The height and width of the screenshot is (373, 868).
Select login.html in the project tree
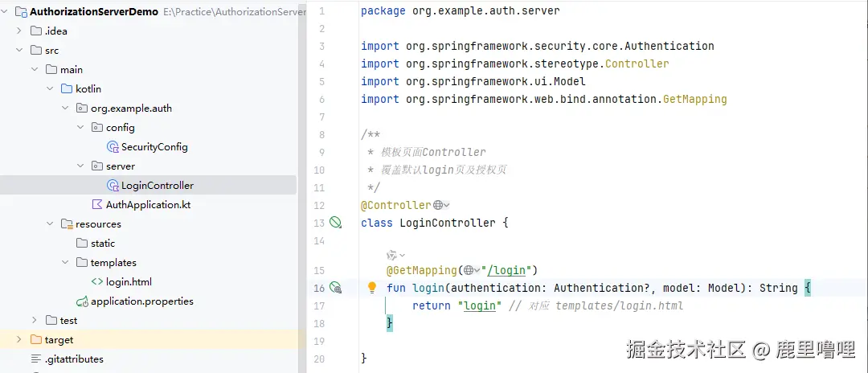click(129, 281)
